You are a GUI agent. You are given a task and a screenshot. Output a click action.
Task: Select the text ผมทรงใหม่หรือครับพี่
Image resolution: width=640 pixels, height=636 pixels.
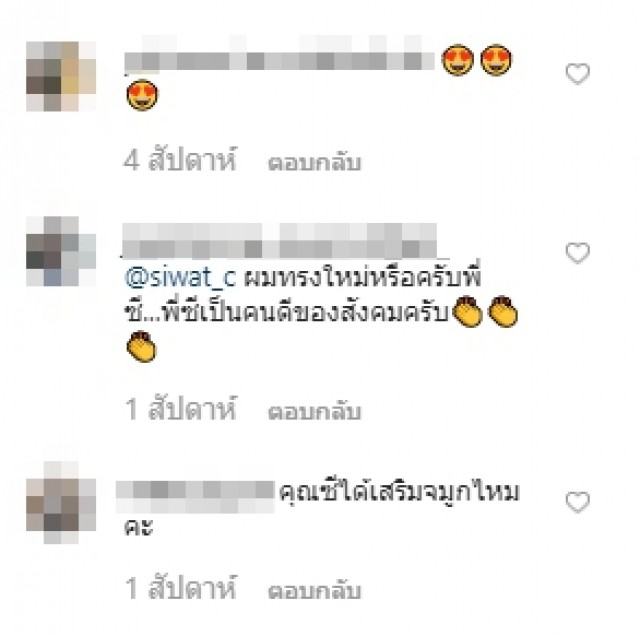coord(363,278)
